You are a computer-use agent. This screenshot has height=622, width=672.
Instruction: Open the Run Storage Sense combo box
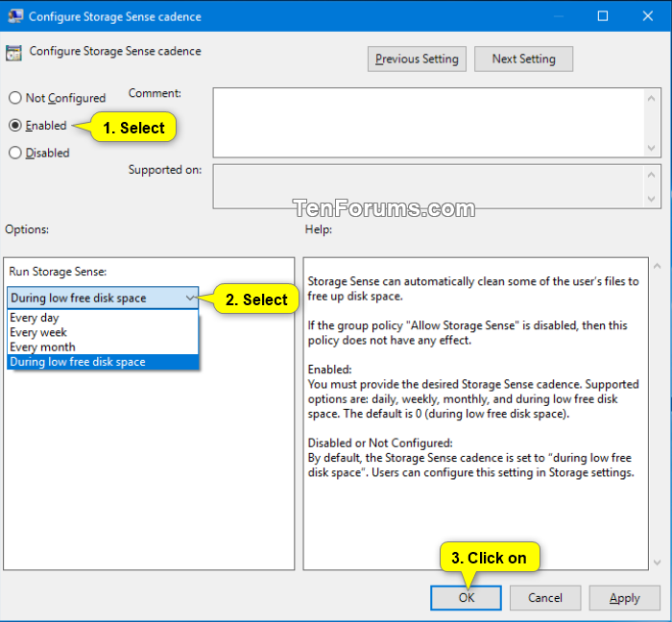point(103,298)
